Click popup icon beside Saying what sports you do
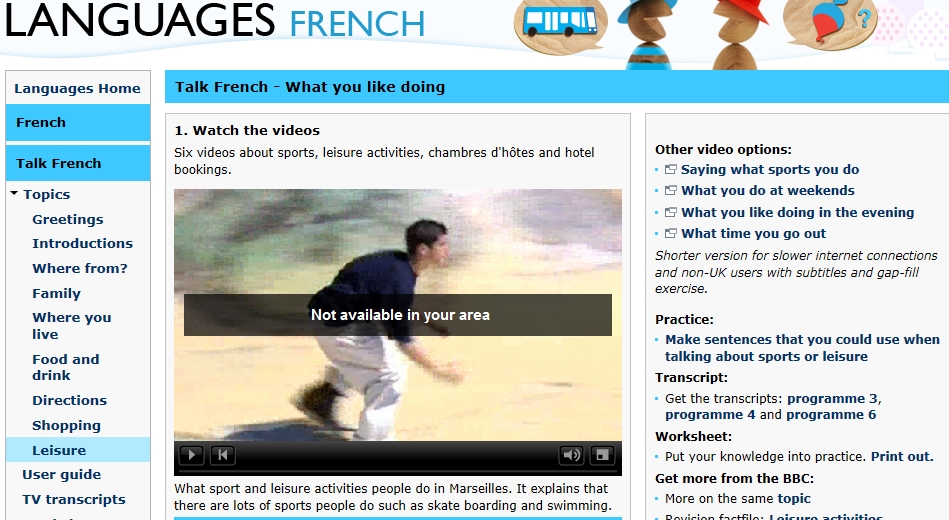This screenshot has width=949, height=520. (671, 169)
